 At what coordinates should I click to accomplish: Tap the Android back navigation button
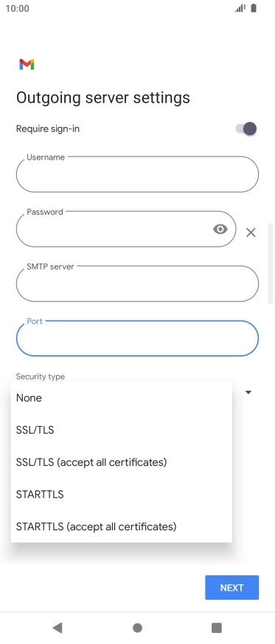pos(58,628)
